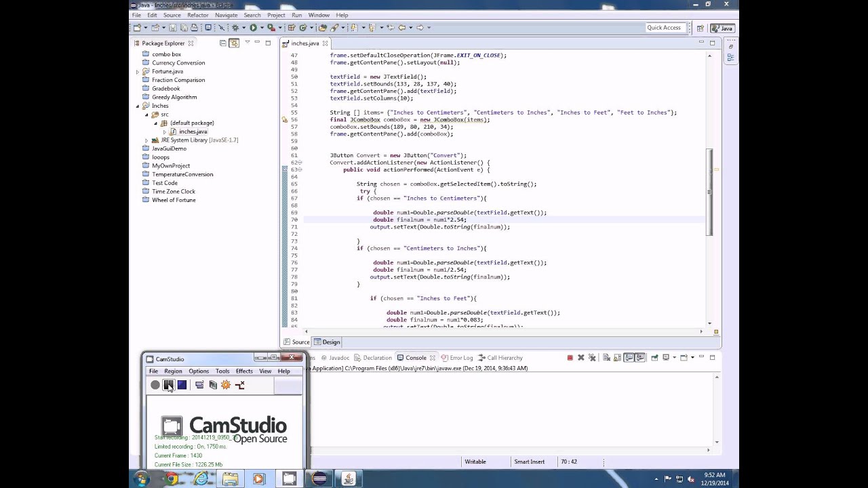The image size is (868, 488).
Task: Switch to the Source tab
Action: tap(296, 342)
